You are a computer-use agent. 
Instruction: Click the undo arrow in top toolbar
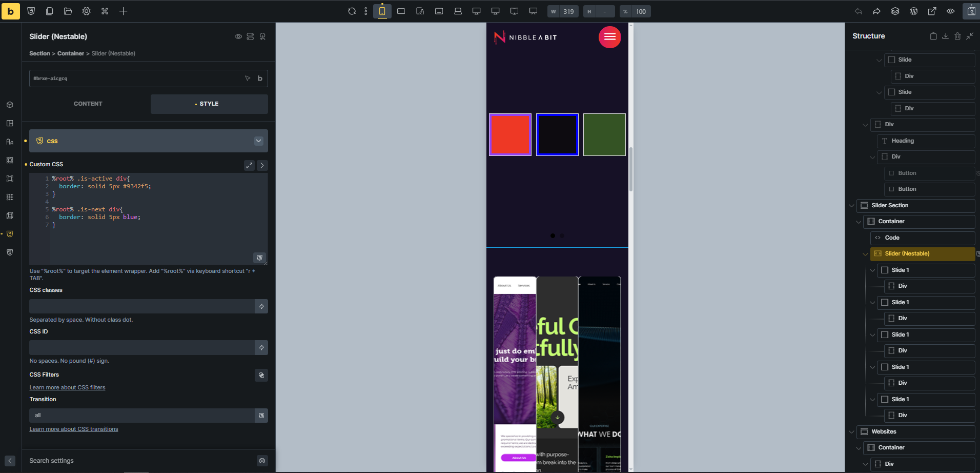tap(858, 11)
